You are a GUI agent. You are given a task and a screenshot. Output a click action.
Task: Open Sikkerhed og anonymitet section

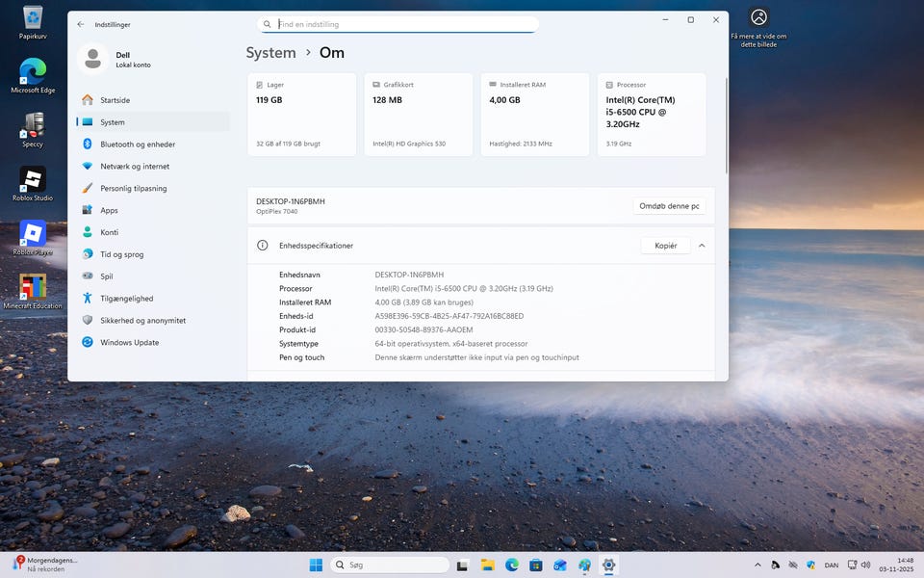(142, 321)
